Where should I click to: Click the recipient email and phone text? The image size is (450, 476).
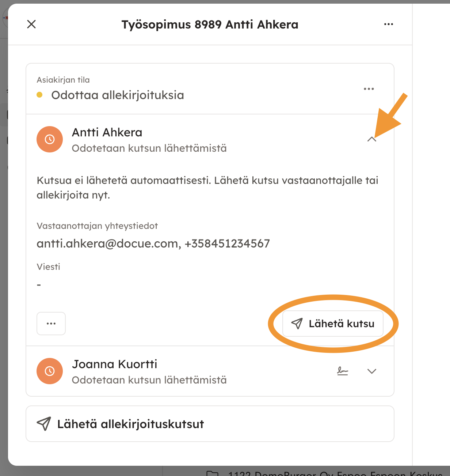click(153, 243)
